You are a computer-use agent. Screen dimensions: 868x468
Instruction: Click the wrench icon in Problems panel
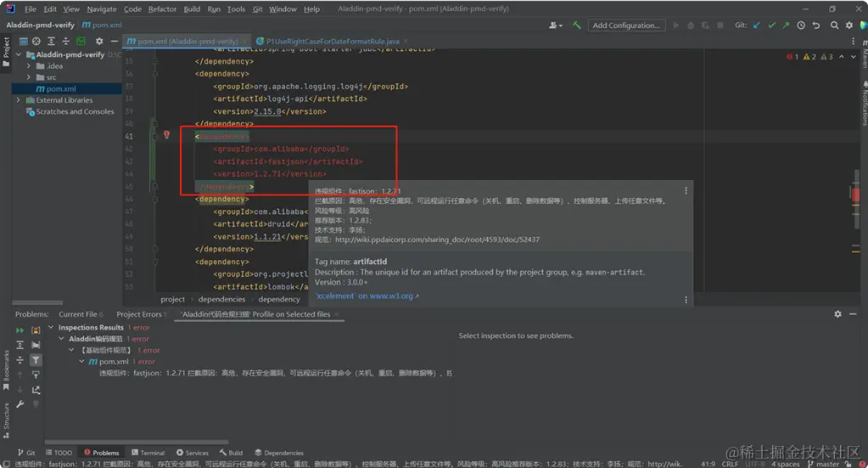[x=20, y=404]
